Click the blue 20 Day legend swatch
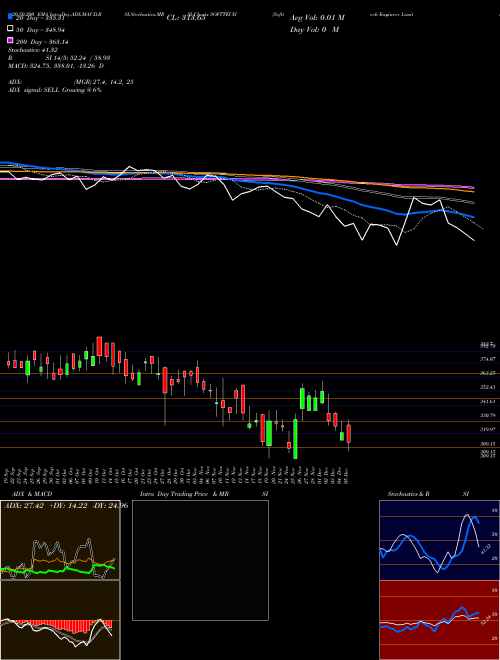The height and width of the screenshot is (660, 500). (x=10, y=17)
